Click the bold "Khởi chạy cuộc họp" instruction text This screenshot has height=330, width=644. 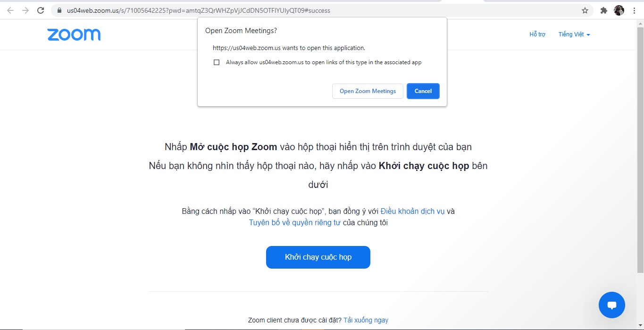click(x=424, y=166)
